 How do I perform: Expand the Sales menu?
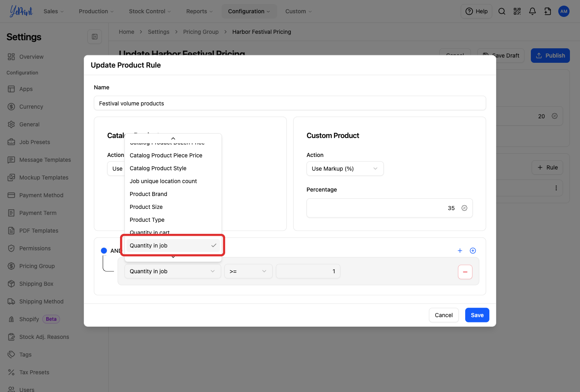(x=54, y=11)
